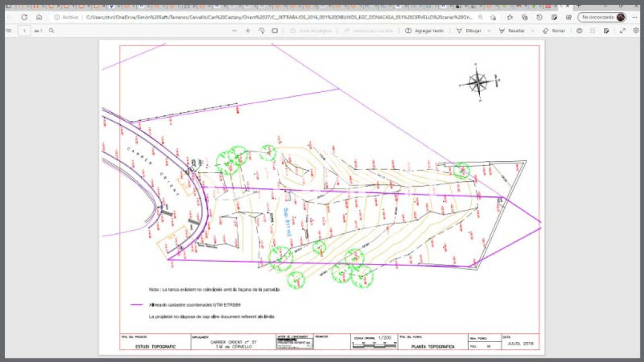The height and width of the screenshot is (362, 644).
Task: Click the La propietat no disposa text line
Action: (211, 316)
